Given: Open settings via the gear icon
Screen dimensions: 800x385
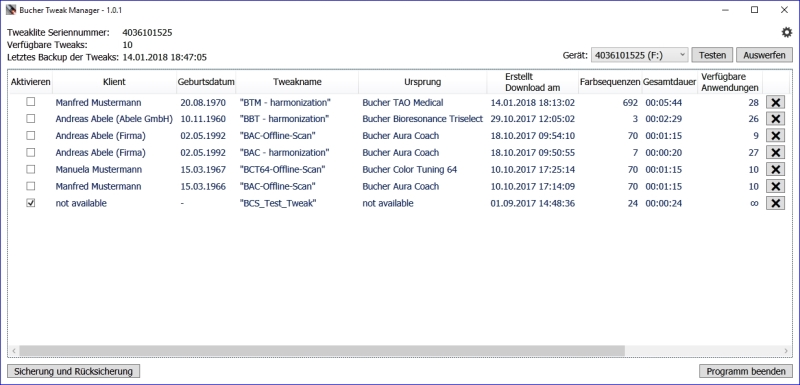Looking at the screenshot, I should tap(787, 32).
